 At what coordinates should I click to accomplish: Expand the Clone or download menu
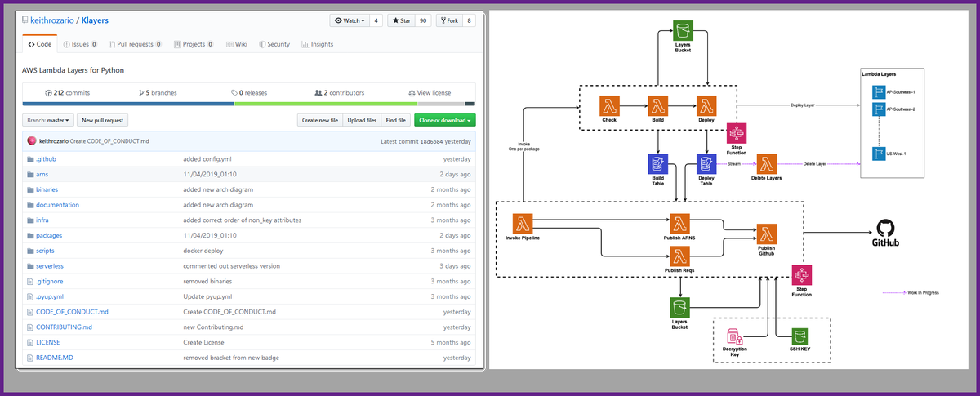[x=444, y=120]
